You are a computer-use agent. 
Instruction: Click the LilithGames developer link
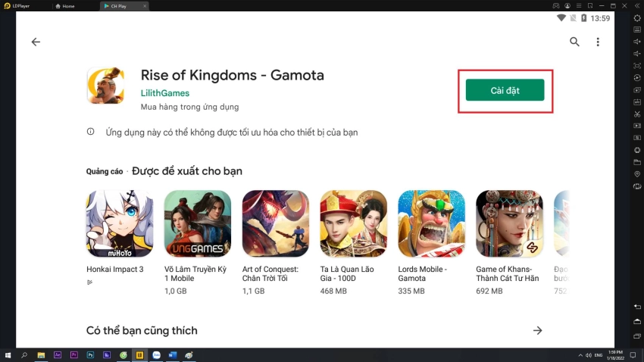[165, 93]
